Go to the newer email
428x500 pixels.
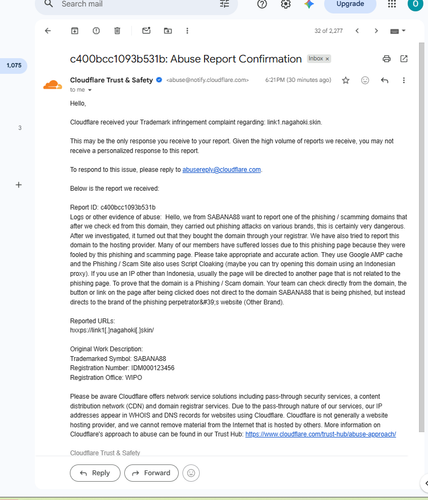pos(357,31)
